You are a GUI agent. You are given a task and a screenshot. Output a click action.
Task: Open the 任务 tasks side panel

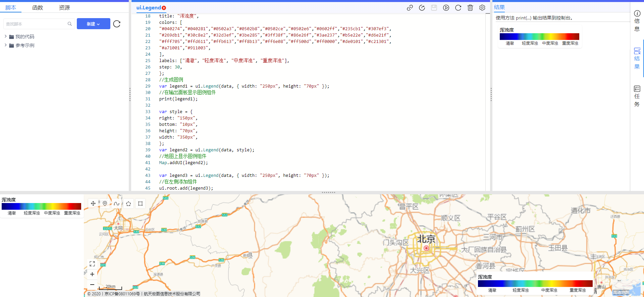point(637,96)
